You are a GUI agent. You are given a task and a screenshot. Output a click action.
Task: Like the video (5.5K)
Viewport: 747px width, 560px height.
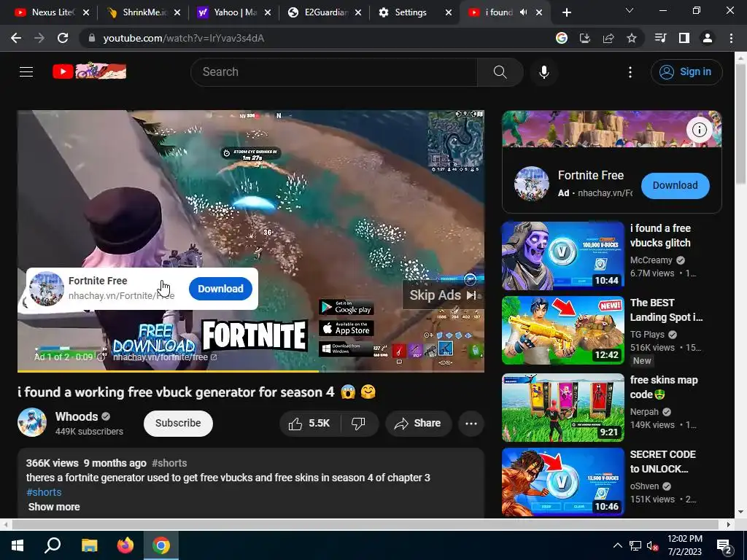point(309,424)
